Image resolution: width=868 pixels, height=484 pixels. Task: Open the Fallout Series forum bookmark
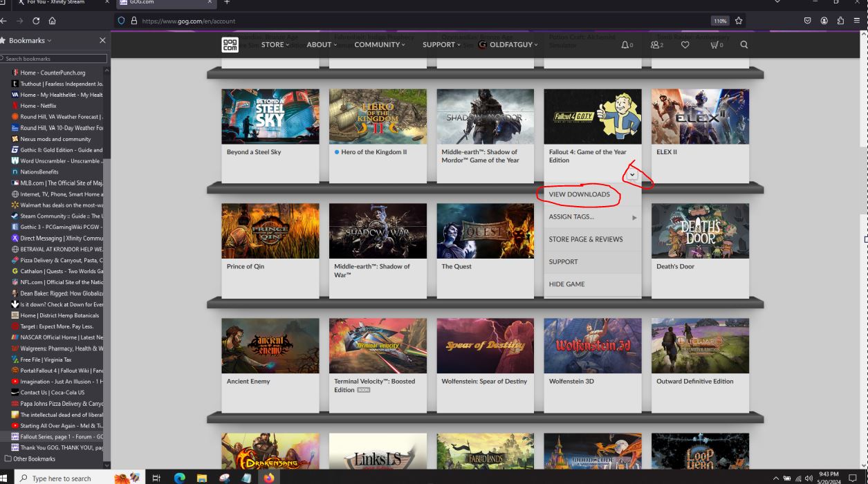click(57, 436)
